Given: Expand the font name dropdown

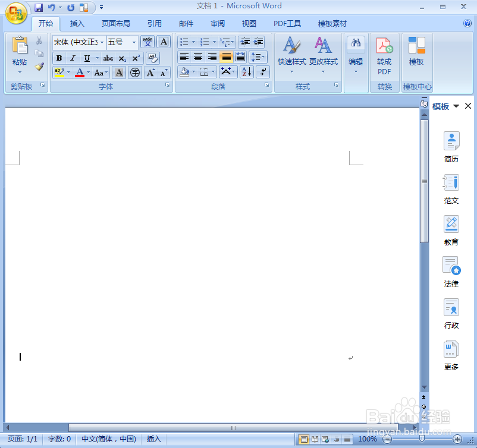Looking at the screenshot, I should [102, 42].
